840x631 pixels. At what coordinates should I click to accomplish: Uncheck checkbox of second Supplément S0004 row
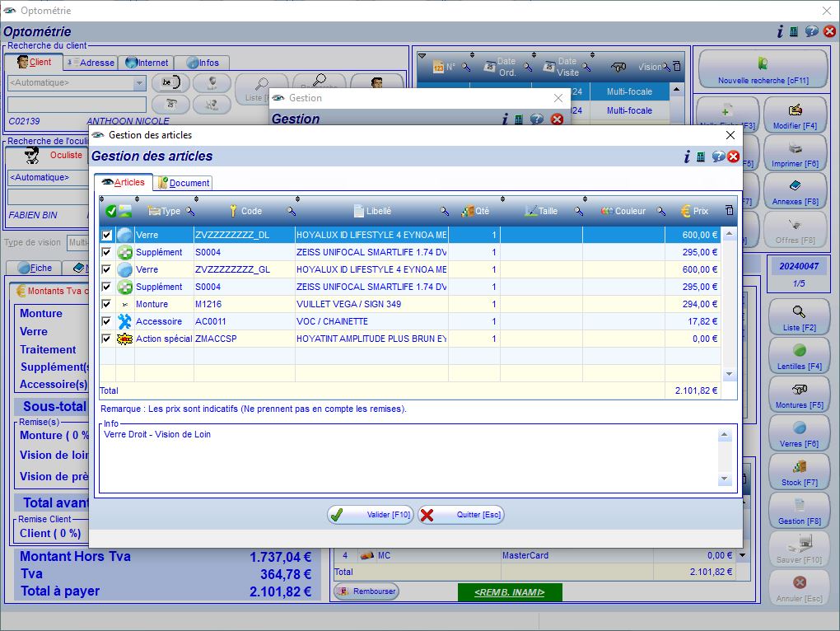[x=106, y=287]
